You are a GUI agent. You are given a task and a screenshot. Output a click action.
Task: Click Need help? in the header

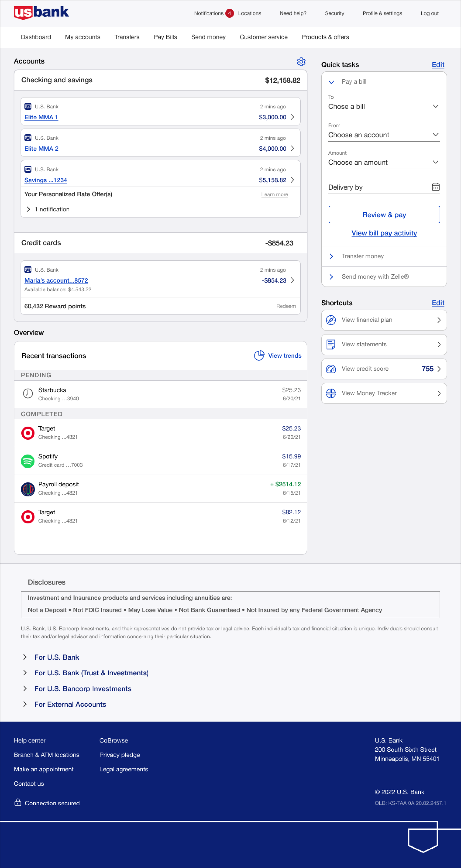point(293,13)
